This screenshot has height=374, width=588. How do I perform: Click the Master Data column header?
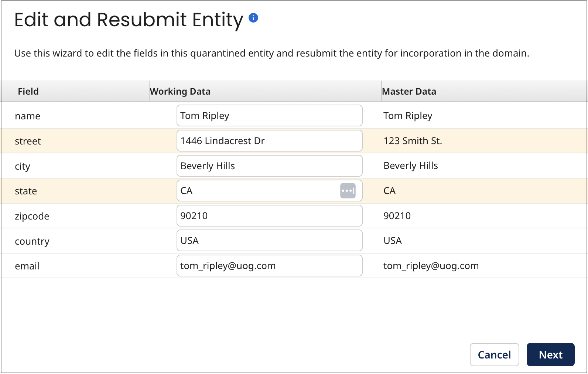(x=409, y=91)
